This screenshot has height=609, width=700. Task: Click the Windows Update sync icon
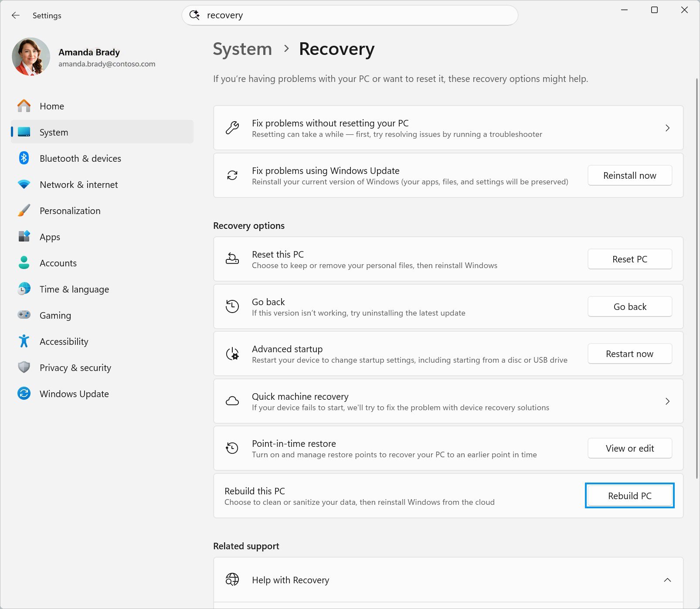(24, 393)
